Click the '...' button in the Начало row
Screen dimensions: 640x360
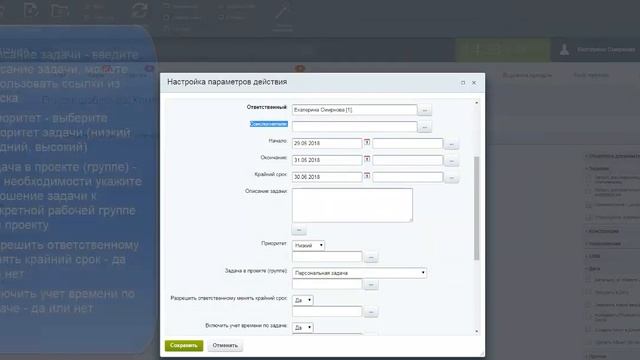[x=451, y=144]
